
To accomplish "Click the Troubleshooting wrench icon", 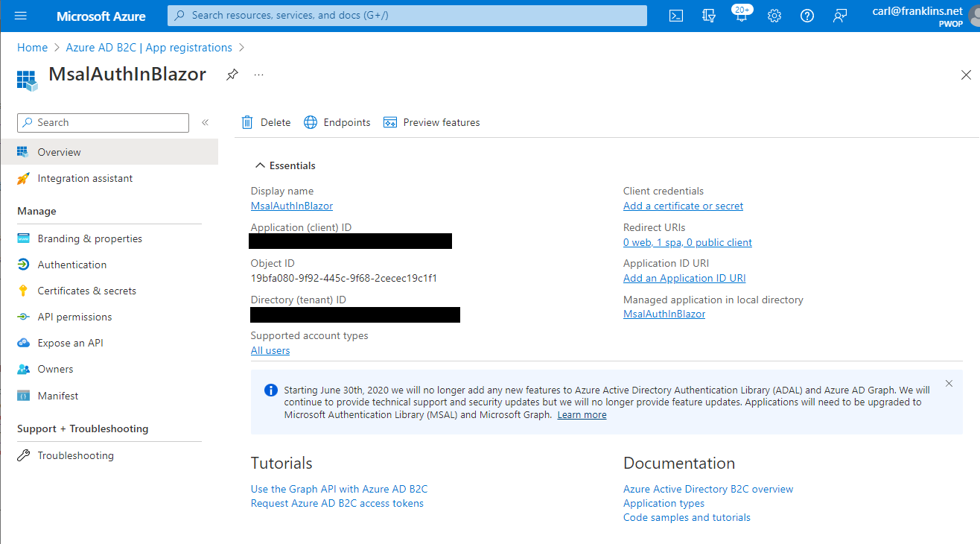I will (x=23, y=455).
